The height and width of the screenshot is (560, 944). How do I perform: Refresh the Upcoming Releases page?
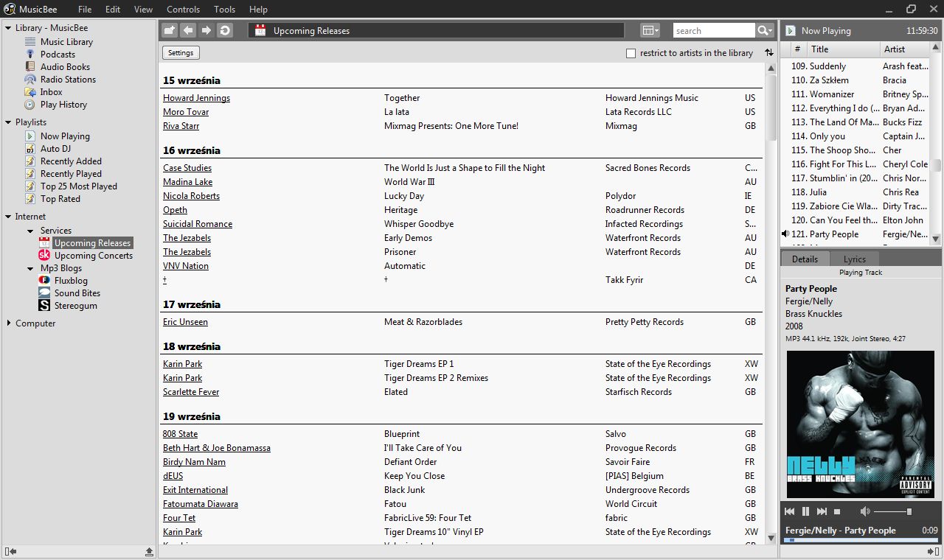pyautogui.click(x=225, y=30)
